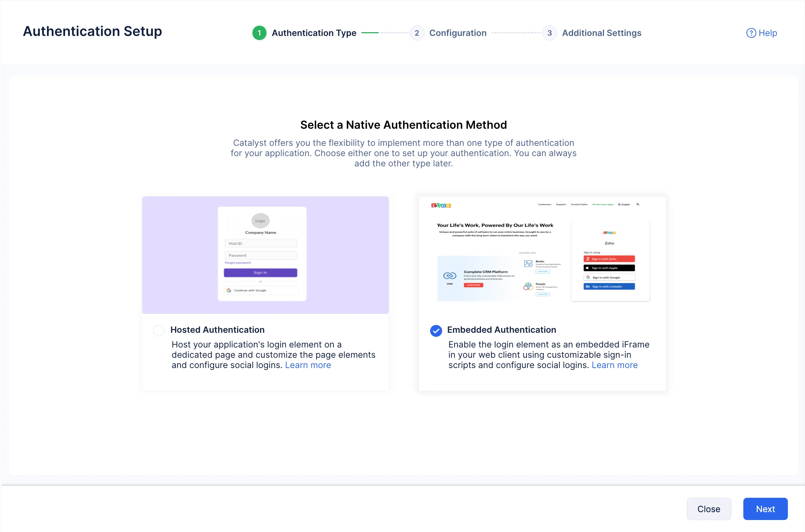Click the CRM infinity icon in the preview

(450, 276)
